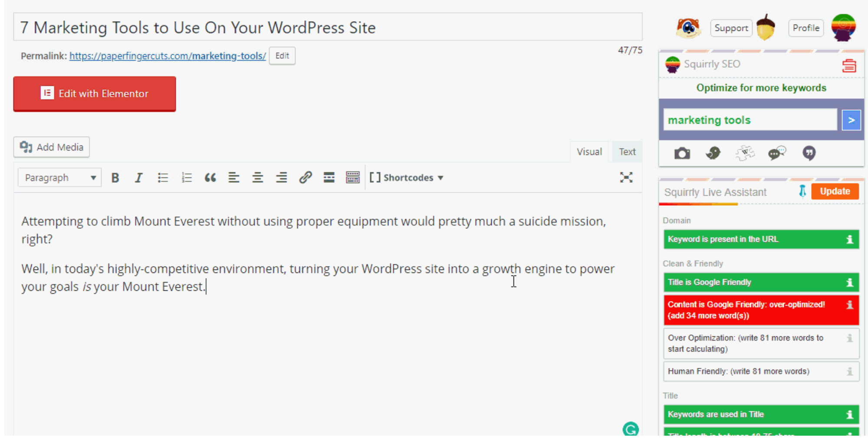Screen dimensions: 868x440
Task: Open the Paragraph style dropdown
Action: point(59,177)
